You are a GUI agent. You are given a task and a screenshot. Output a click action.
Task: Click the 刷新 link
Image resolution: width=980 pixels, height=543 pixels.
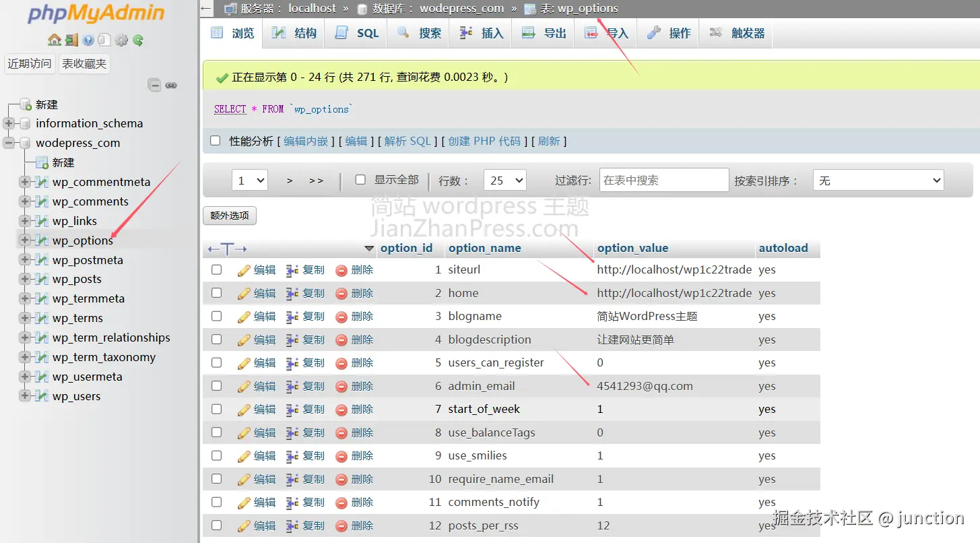(x=549, y=141)
